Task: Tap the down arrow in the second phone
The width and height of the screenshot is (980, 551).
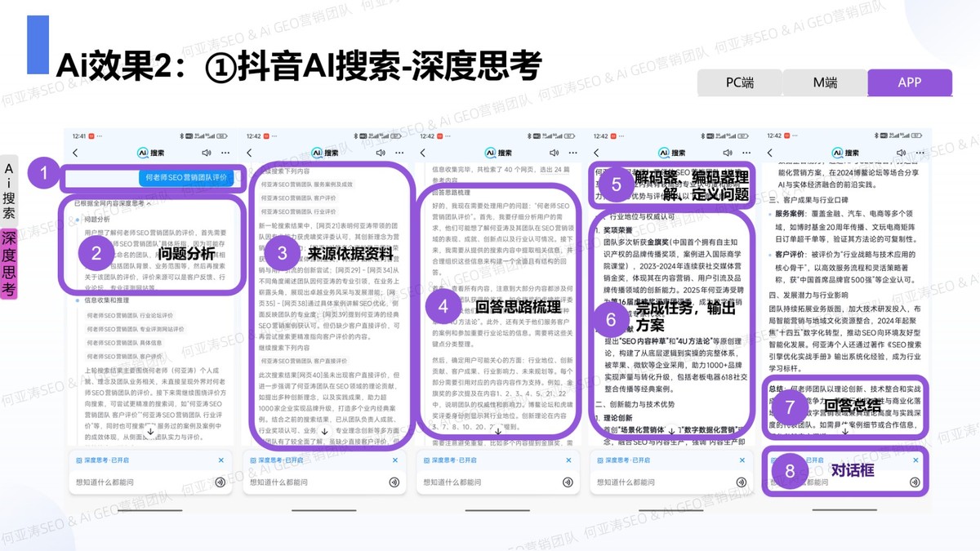Action: point(324,430)
